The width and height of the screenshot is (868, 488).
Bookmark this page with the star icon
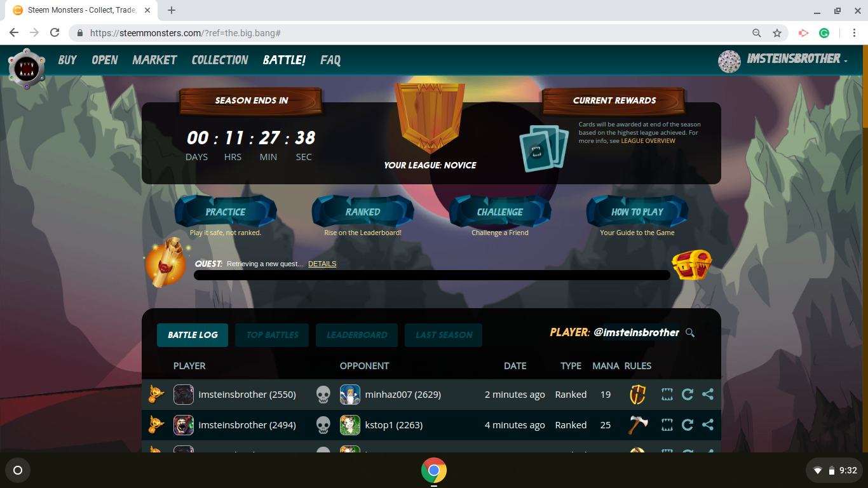point(776,33)
